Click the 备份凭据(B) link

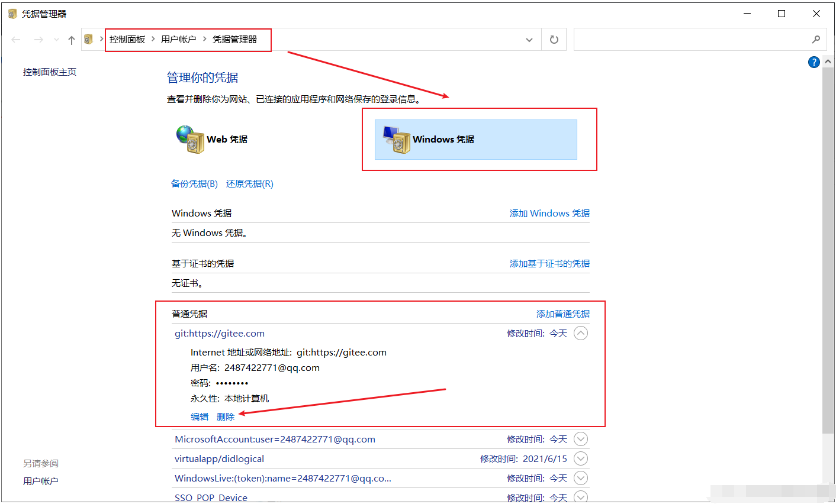[195, 184]
